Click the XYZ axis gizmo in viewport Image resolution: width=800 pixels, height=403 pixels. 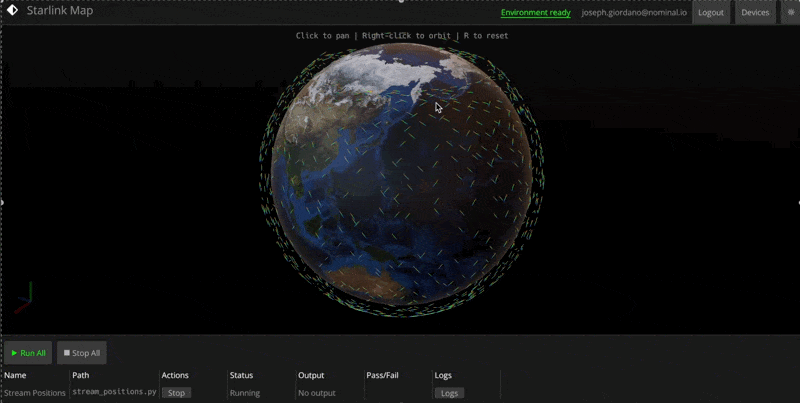[x=23, y=298]
